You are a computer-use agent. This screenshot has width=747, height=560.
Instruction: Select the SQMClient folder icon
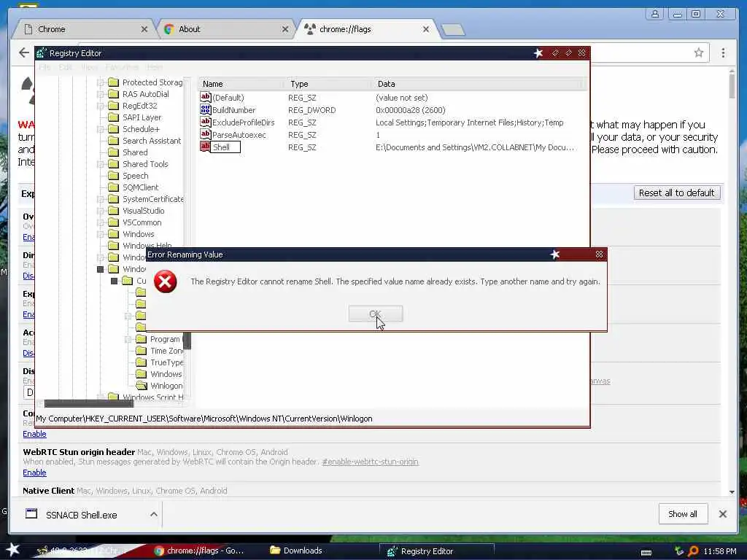point(113,187)
